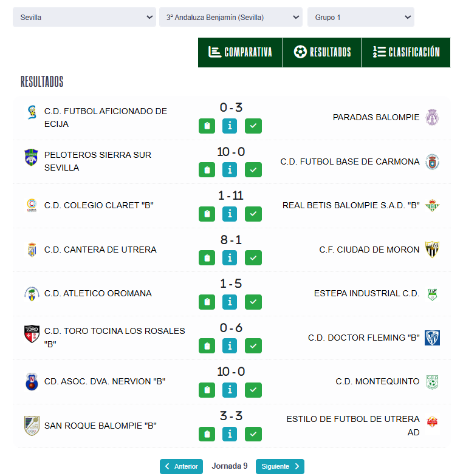Expand the Grupo 1 dropdown
Viewport: 463px width, 476px height.
361,18
